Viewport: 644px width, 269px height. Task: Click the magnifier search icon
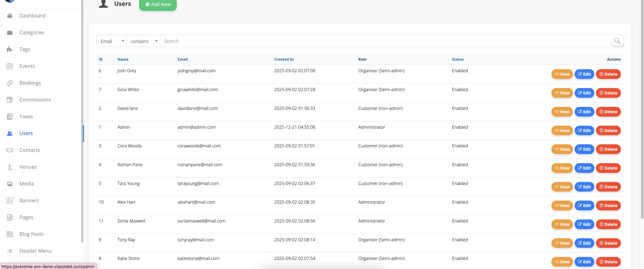(x=617, y=41)
